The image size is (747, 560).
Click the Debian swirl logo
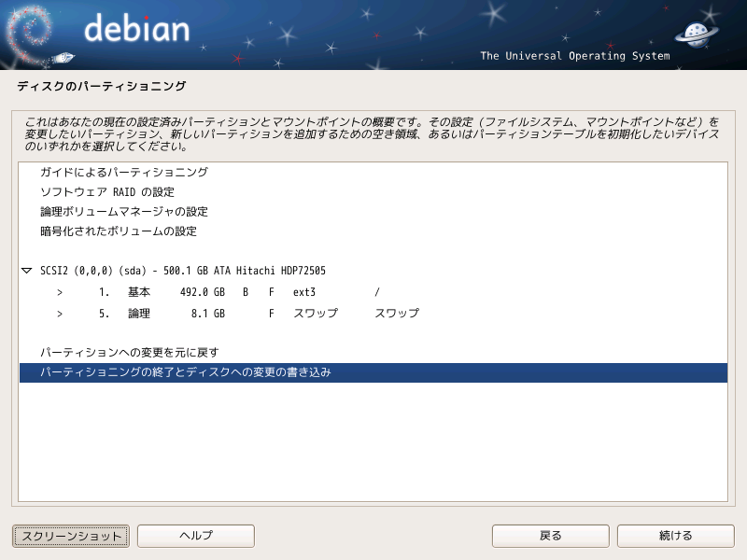click(x=29, y=34)
